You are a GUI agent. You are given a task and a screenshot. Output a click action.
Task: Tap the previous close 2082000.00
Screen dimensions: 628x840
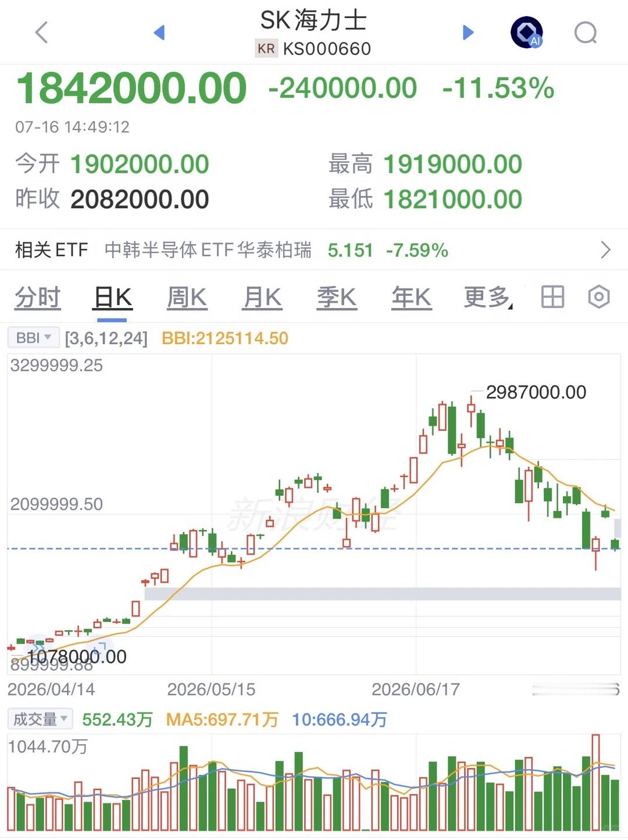coord(140,199)
